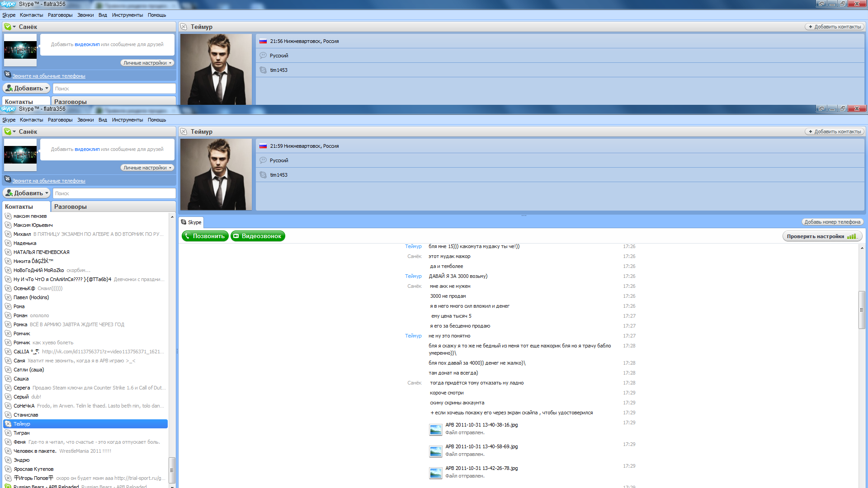Click the Skype logo icon in lower window title bar
The width and height of the screenshot is (868, 488).
tap(8, 109)
